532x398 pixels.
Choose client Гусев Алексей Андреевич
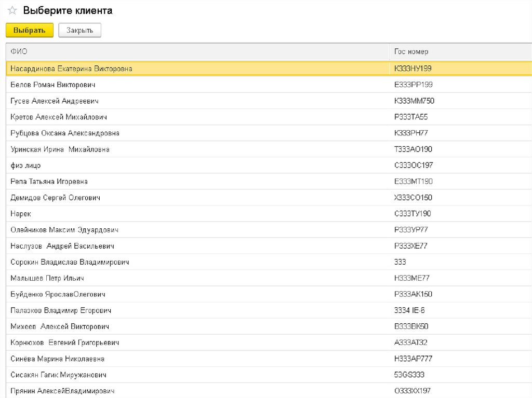click(x=55, y=101)
